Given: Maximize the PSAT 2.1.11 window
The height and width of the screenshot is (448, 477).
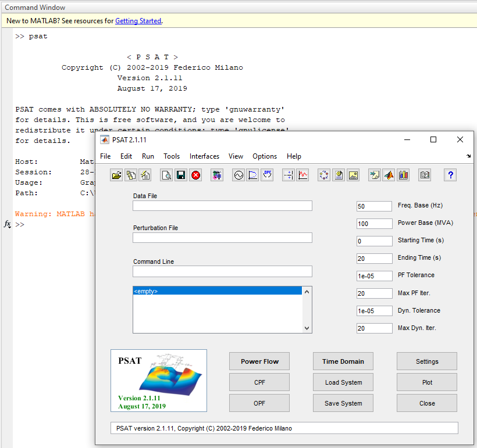Looking at the screenshot, I should [x=433, y=139].
